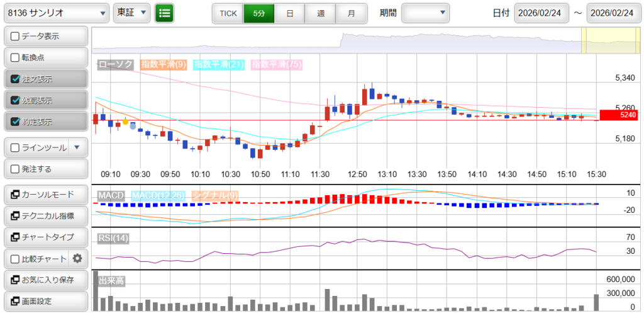Image resolution: width=644 pixels, height=313 pixels.
Task: Click the green list view icon
Action: 165,13
